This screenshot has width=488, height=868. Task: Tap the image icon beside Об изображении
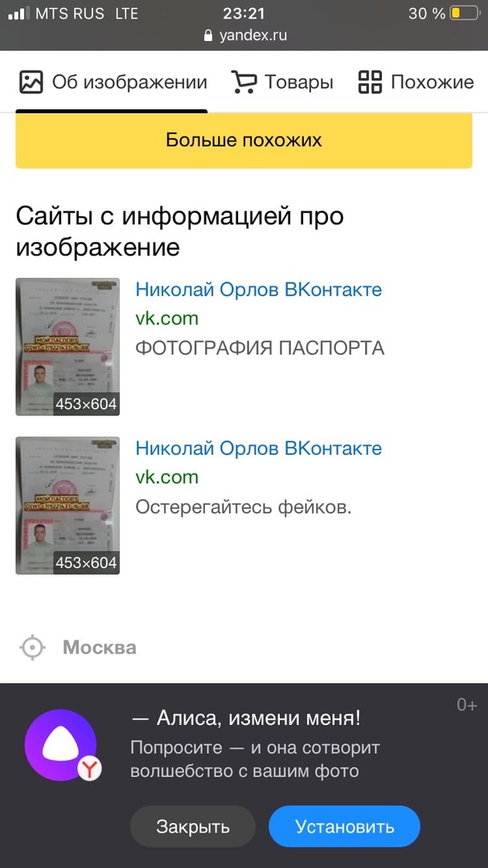tap(31, 82)
